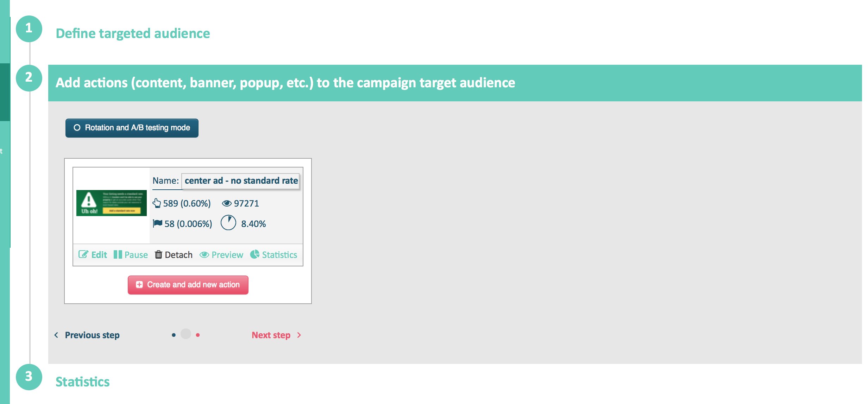This screenshot has width=868, height=404.
Task: Expand step 1 Define targeted audience
Action: pos(133,33)
